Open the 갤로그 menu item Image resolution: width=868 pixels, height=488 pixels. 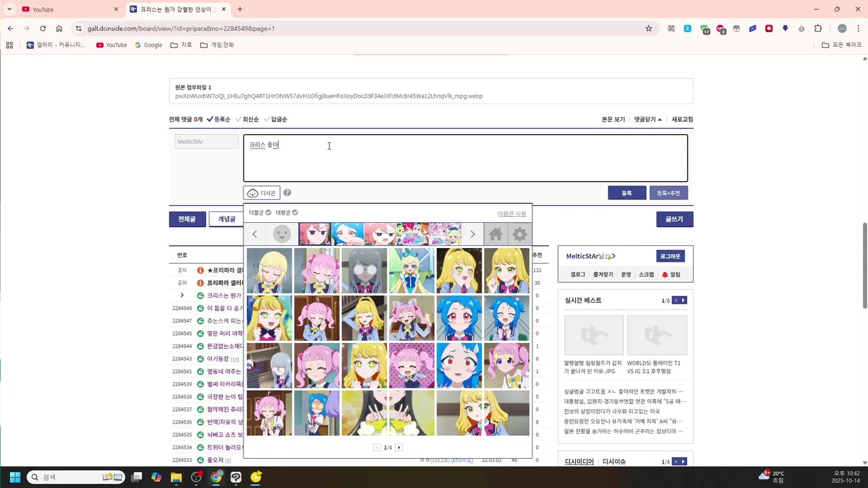pyautogui.click(x=578, y=274)
